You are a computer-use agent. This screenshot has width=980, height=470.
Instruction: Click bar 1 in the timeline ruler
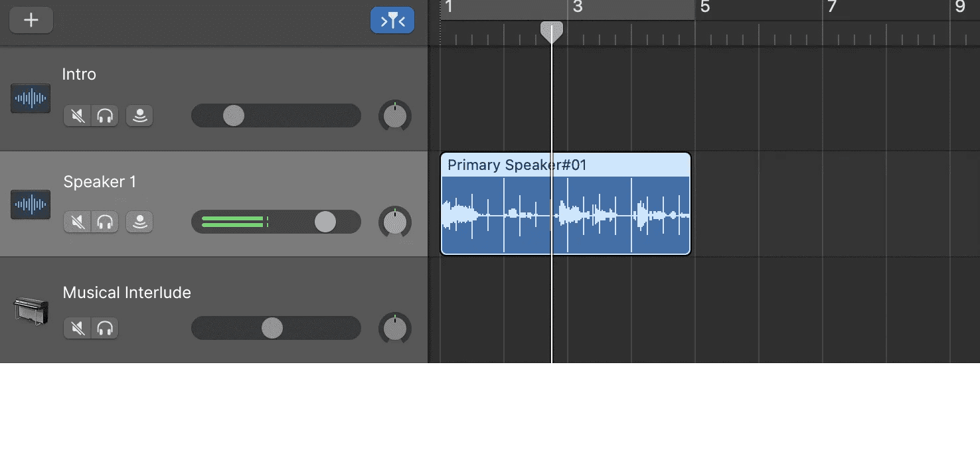point(449,8)
